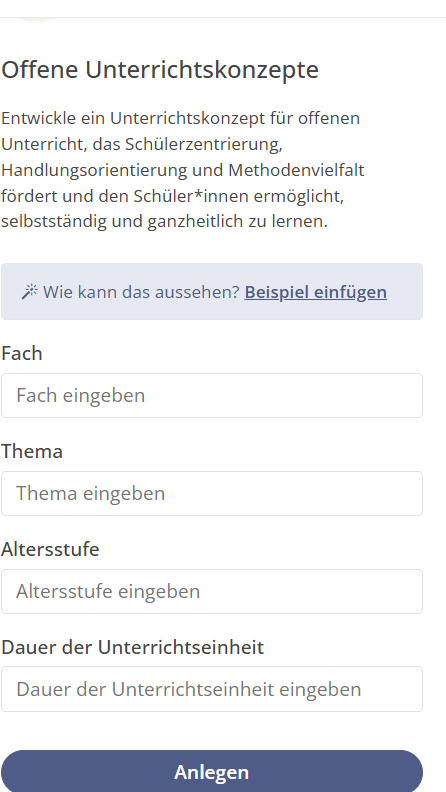Image resolution: width=446 pixels, height=792 pixels.
Task: Click into the 'Altersstufe eingeben' field
Action: tap(212, 591)
